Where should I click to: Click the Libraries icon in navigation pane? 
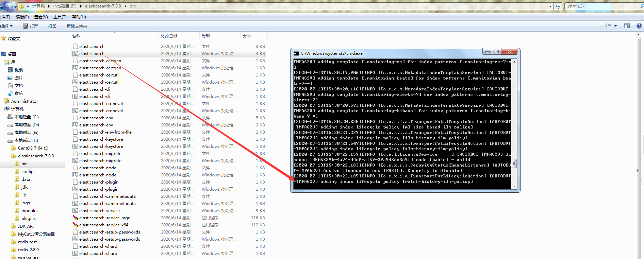coord(7,62)
